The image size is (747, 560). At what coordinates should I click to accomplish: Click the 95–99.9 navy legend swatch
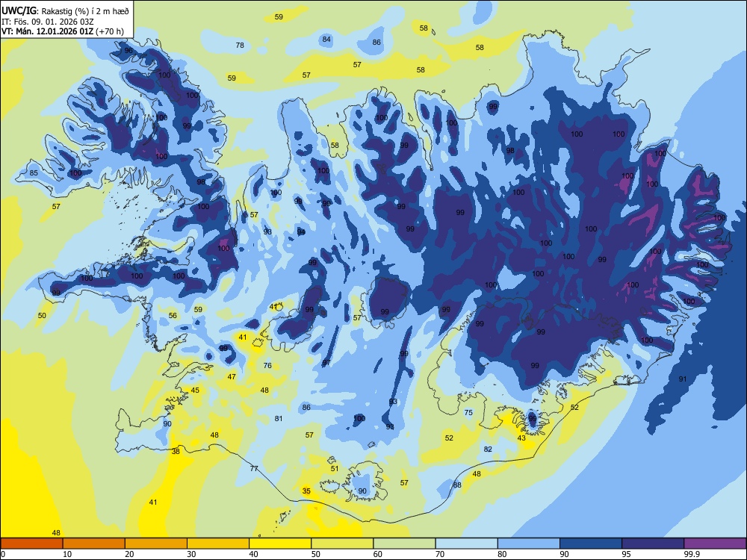pos(653,544)
